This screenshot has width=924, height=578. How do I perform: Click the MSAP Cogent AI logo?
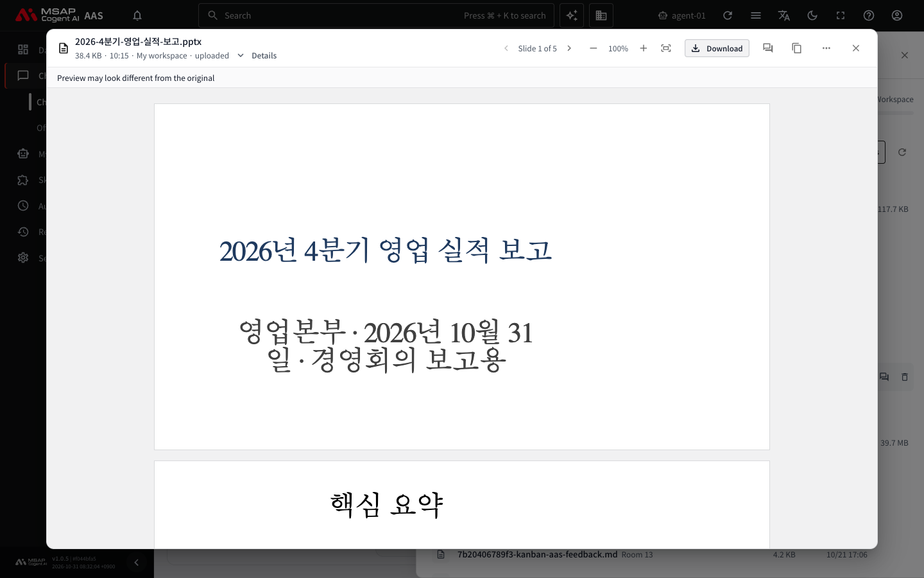coord(47,15)
